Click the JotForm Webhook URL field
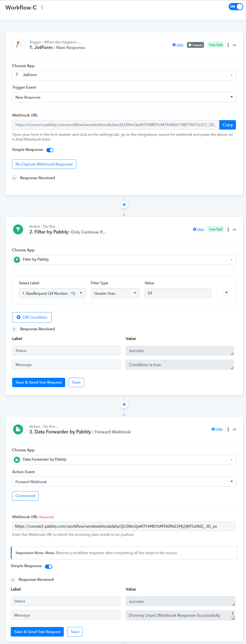 (x=116, y=125)
